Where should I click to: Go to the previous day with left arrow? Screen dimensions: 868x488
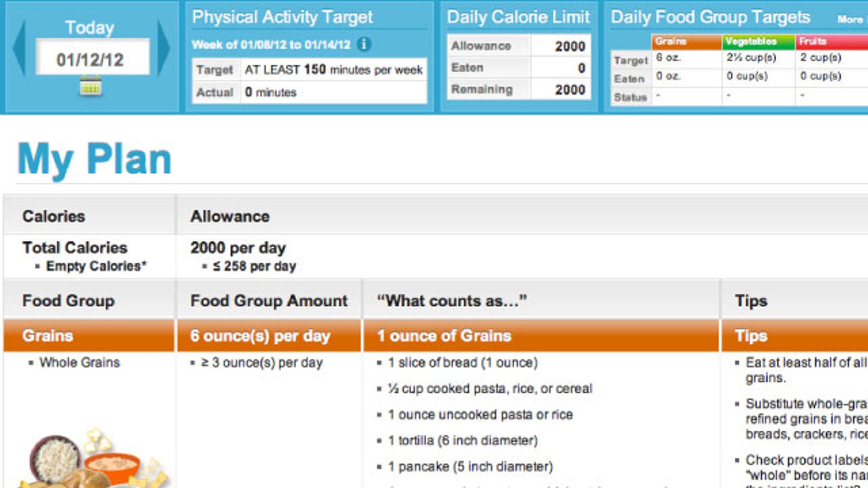click(19, 48)
